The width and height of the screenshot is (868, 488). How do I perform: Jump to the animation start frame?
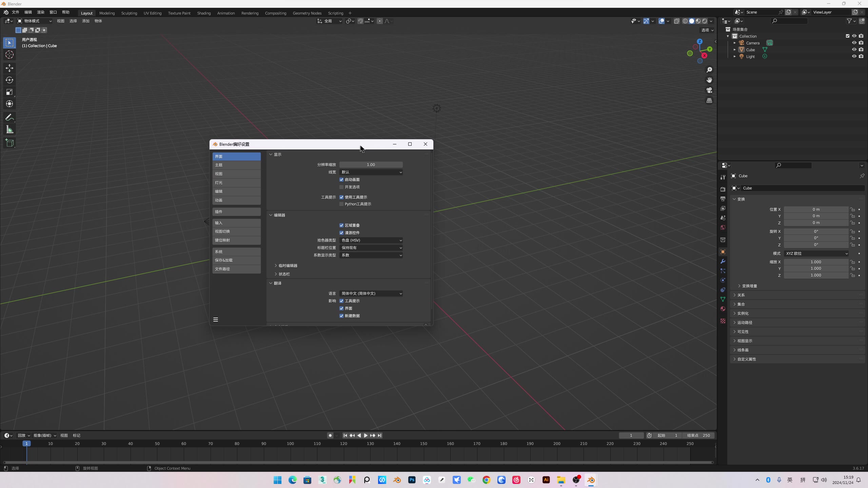345,435
